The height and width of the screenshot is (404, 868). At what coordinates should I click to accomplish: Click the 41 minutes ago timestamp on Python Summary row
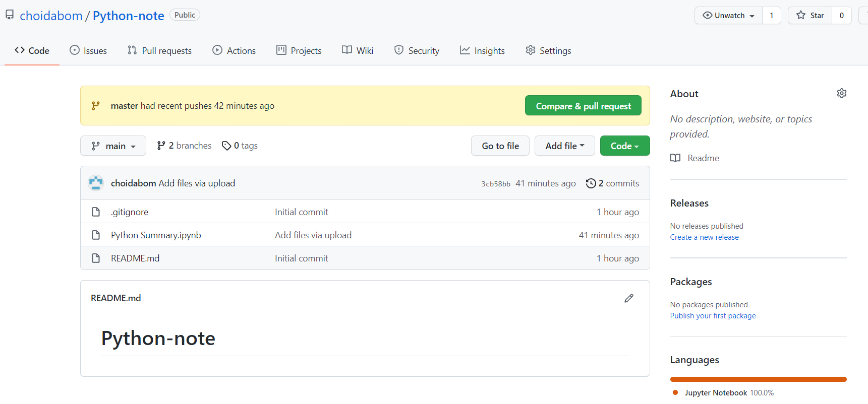(x=609, y=235)
